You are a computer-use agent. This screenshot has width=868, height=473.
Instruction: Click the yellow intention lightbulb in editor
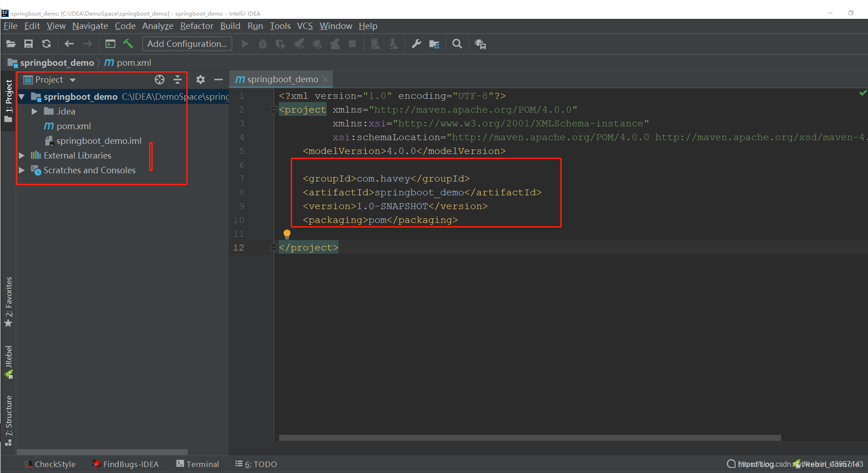coord(287,234)
